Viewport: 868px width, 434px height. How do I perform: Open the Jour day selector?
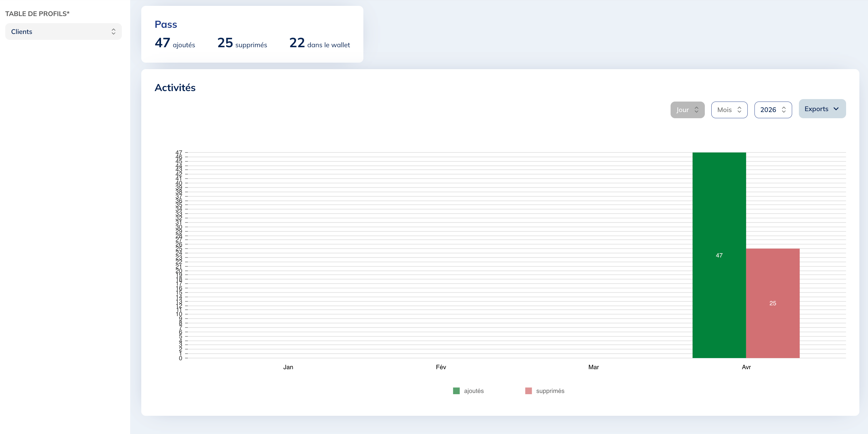point(687,110)
